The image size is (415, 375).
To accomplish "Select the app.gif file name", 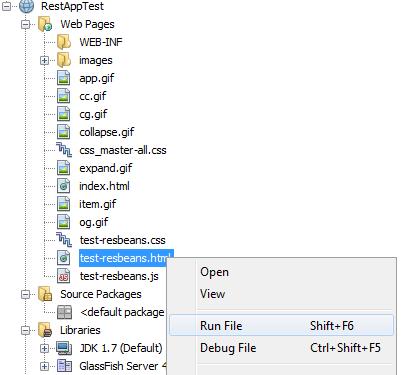I will (x=97, y=78).
